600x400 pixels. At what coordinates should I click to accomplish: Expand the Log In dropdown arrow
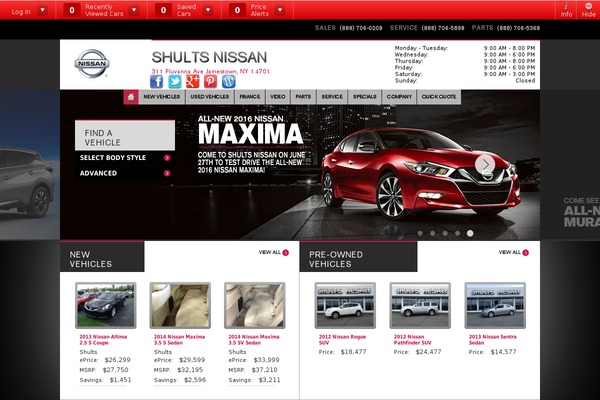(x=42, y=10)
